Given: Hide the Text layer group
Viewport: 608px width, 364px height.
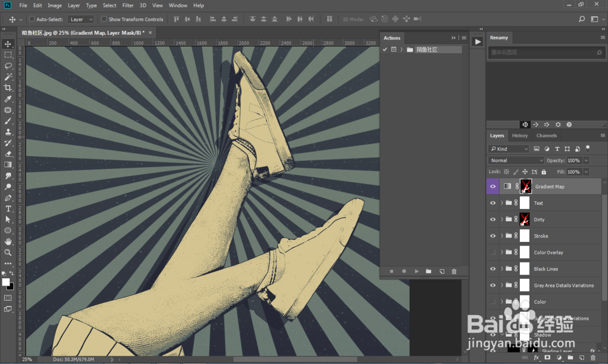Looking at the screenshot, I should point(493,203).
